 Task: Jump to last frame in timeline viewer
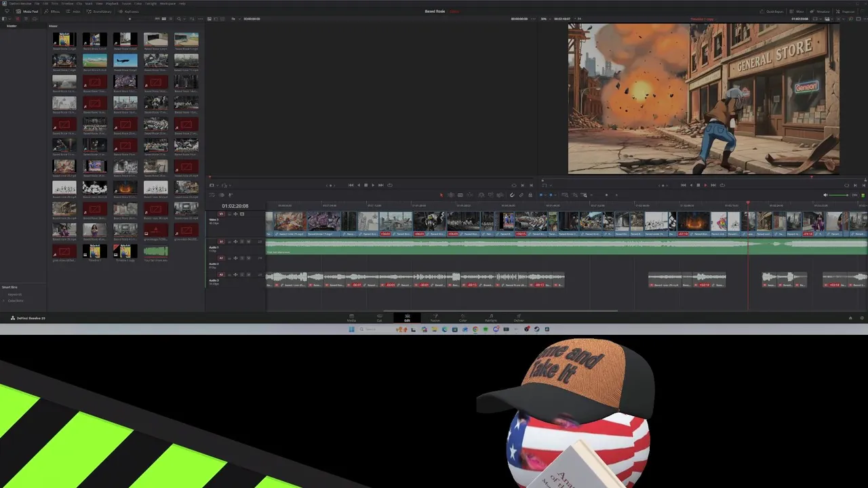tap(713, 185)
